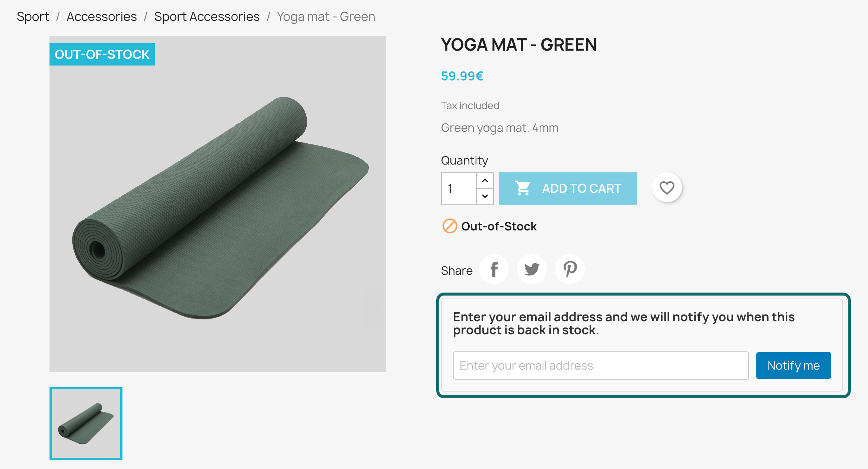Click the Add to Cart button

coord(568,188)
